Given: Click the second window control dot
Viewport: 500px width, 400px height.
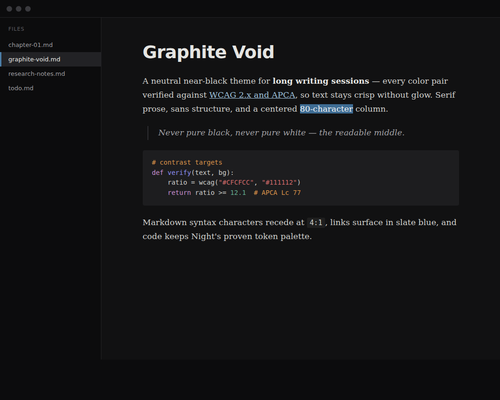Looking at the screenshot, I should (x=19, y=9).
